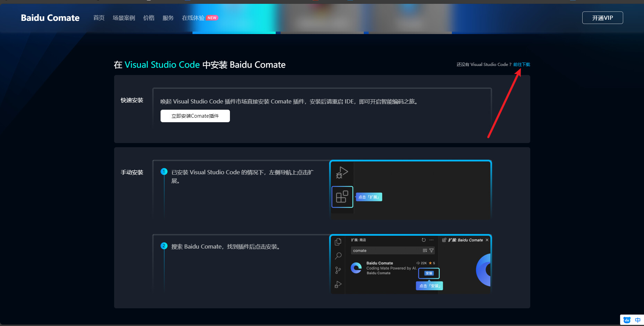Open the 首页 nav item

[x=99, y=18]
